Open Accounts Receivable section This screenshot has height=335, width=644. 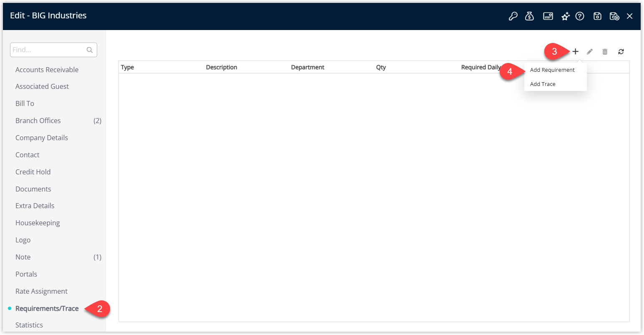point(47,70)
